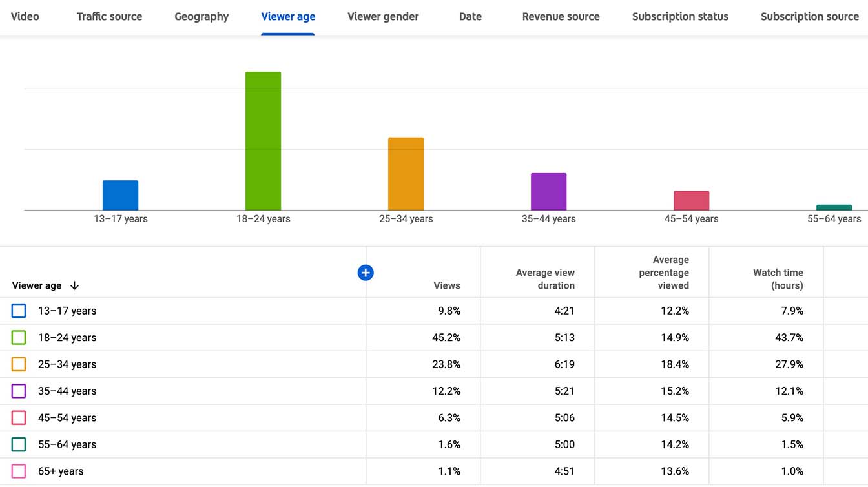Image resolution: width=868 pixels, height=487 pixels.
Task: Click the 45.2% views value
Action: click(x=446, y=337)
